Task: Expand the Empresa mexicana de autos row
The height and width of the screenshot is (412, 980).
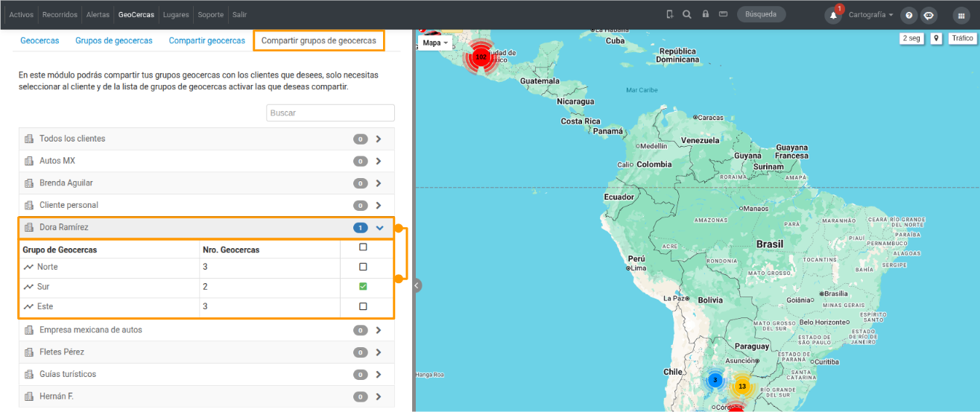Action: 379,330
